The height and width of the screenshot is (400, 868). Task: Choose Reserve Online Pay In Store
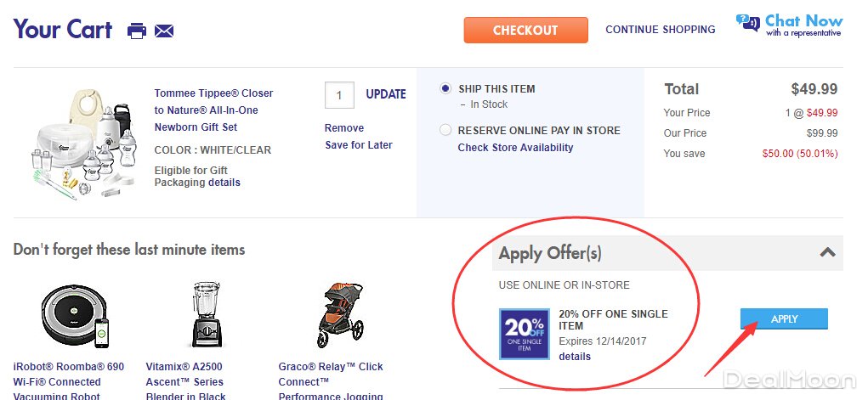pyautogui.click(x=445, y=131)
